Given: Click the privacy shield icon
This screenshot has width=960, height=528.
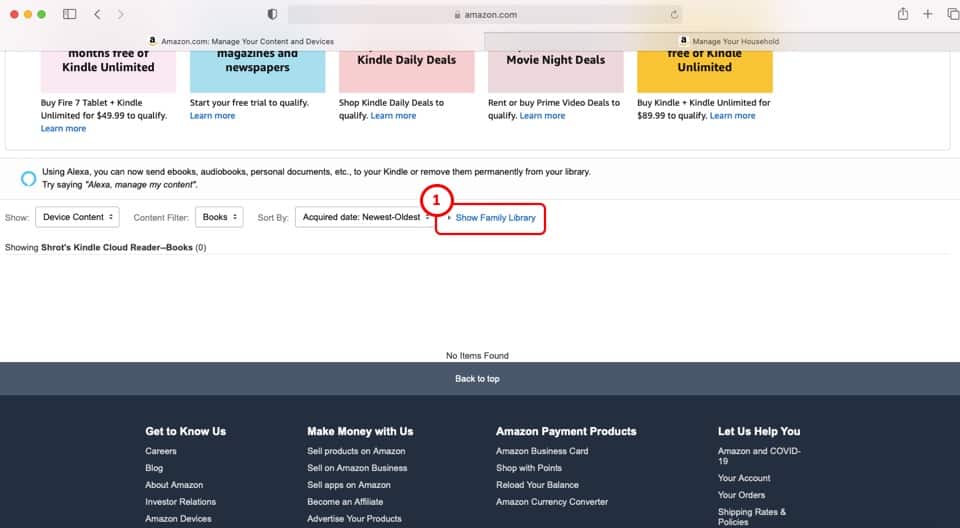Looking at the screenshot, I should click(272, 14).
